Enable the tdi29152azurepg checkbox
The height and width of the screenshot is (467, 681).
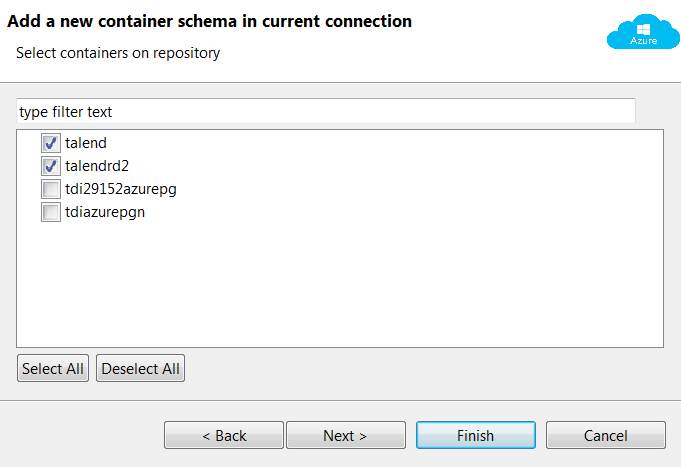pyautogui.click(x=51, y=189)
